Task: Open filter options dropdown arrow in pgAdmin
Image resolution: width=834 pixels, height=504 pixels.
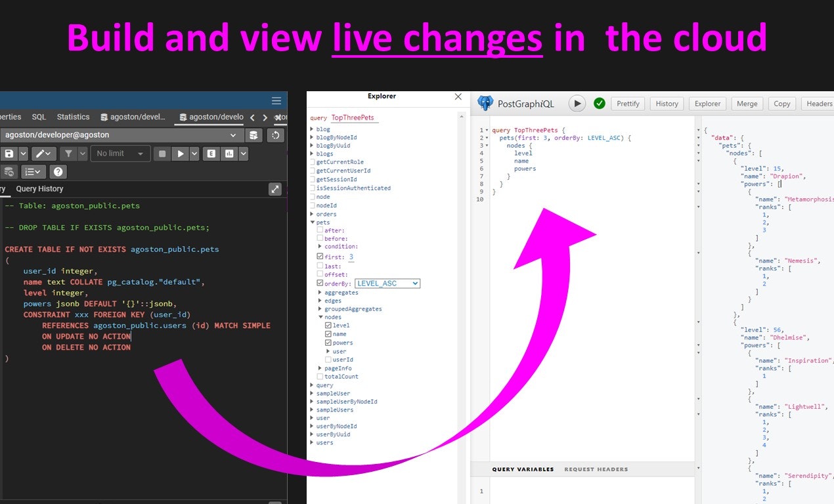Action: (x=83, y=154)
